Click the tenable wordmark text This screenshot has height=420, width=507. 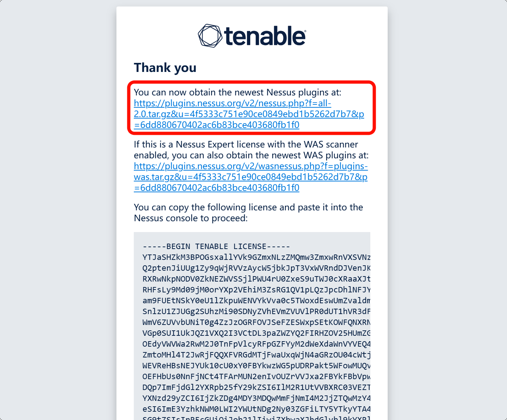[x=265, y=36]
